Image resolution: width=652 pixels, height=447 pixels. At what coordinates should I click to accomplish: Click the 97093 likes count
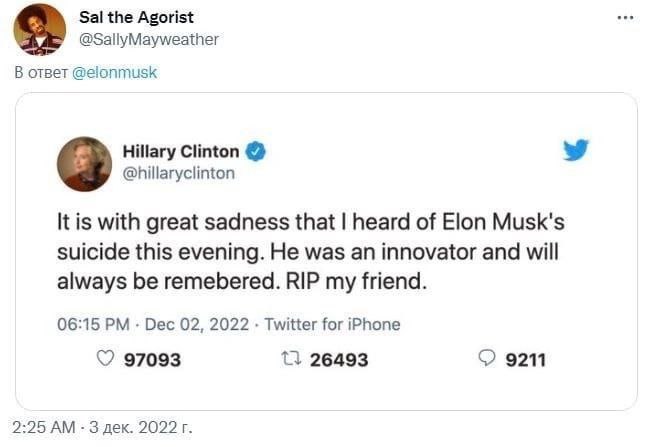[x=152, y=360]
